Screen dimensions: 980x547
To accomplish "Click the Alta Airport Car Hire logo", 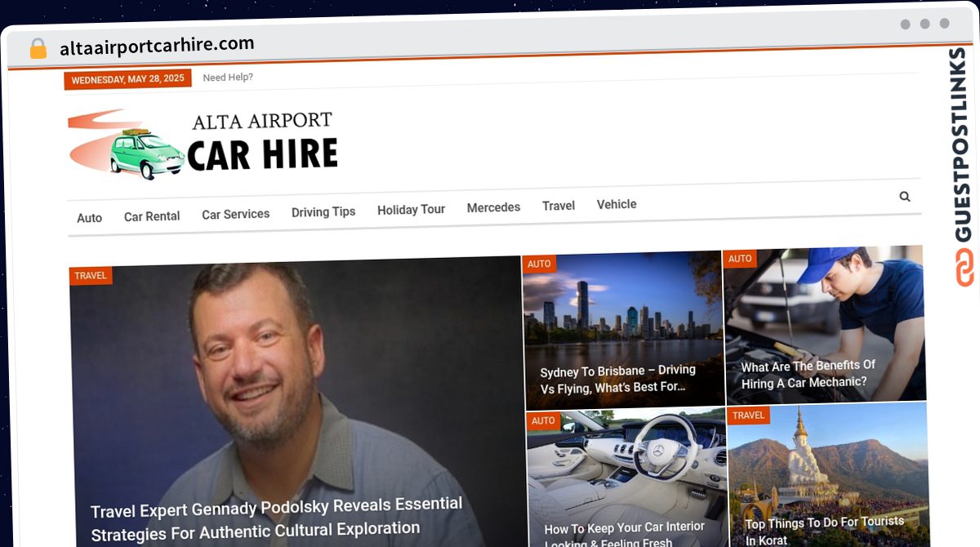I will pyautogui.click(x=203, y=144).
